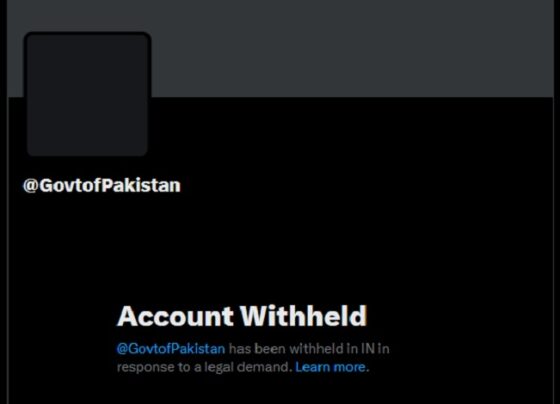
Task: Click the word 'more' in Learn more
Action: pos(348,367)
